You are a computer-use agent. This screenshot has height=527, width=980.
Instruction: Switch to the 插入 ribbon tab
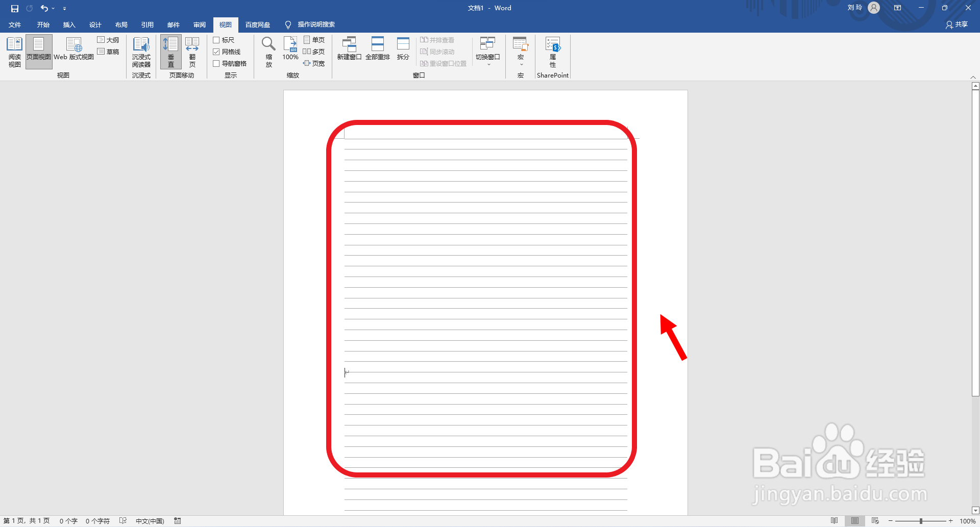(x=69, y=24)
